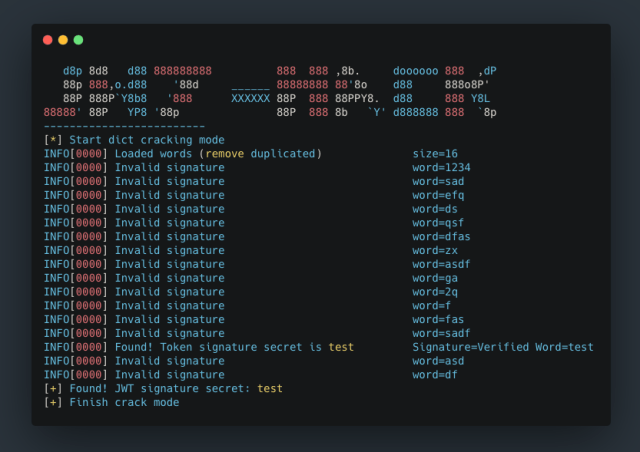
Task: Click the red close window button
Action: 48,40
